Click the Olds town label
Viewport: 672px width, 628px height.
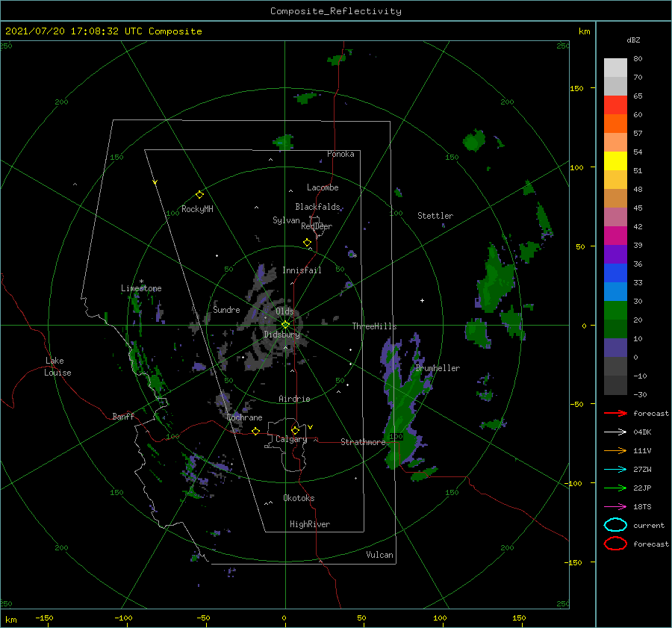284,311
